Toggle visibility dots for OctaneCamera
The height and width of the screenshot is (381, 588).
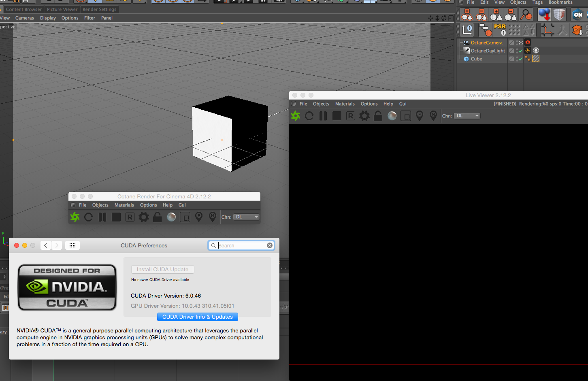pyautogui.click(x=517, y=43)
